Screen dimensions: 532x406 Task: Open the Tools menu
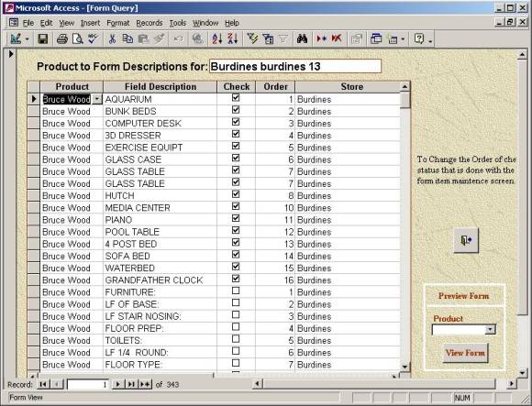coord(178,23)
